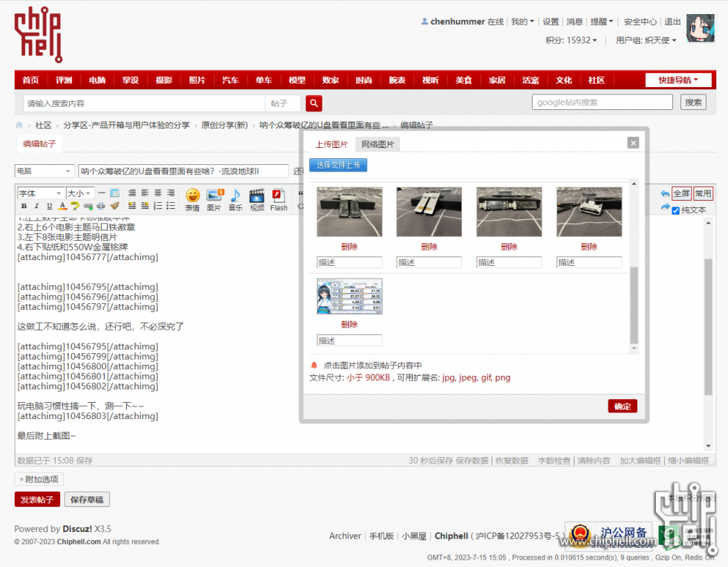Image resolution: width=728 pixels, height=567 pixels.
Task: Click the text background highlight icon
Action: [75, 206]
